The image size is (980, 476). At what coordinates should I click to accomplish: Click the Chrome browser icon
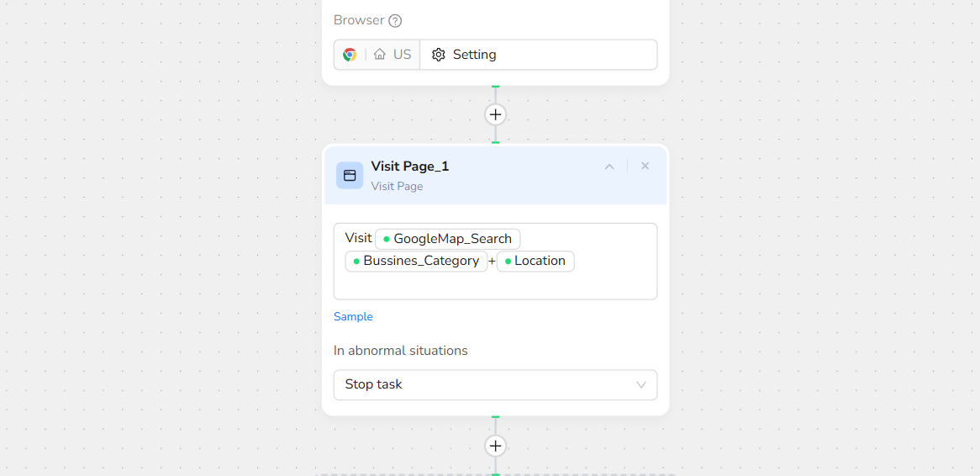[350, 55]
